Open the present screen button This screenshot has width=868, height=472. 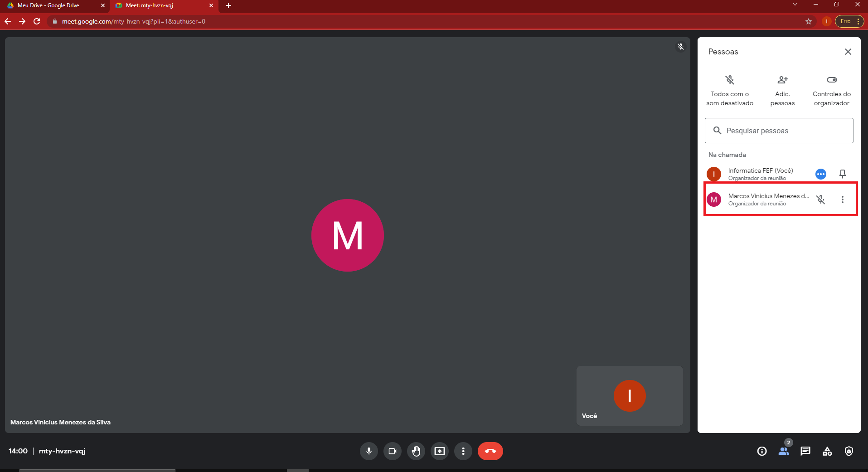pyautogui.click(x=440, y=451)
